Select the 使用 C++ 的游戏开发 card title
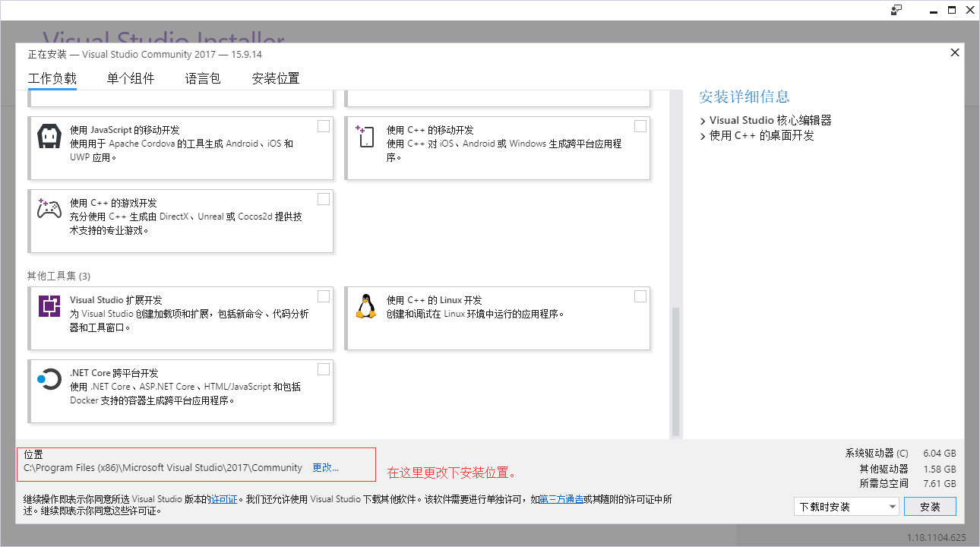This screenshot has width=980, height=547. (x=113, y=203)
